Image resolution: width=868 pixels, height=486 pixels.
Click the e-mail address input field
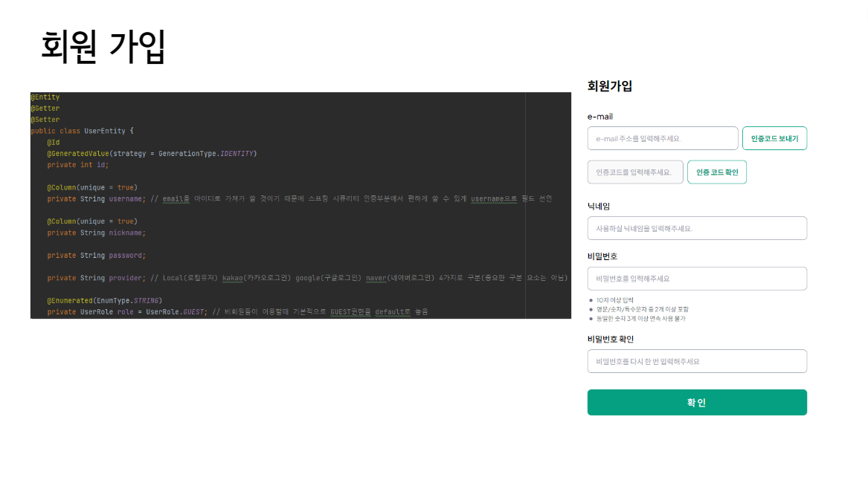point(662,138)
